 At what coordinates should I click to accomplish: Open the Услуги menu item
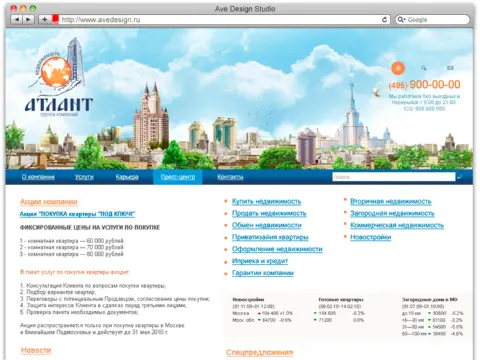84,177
